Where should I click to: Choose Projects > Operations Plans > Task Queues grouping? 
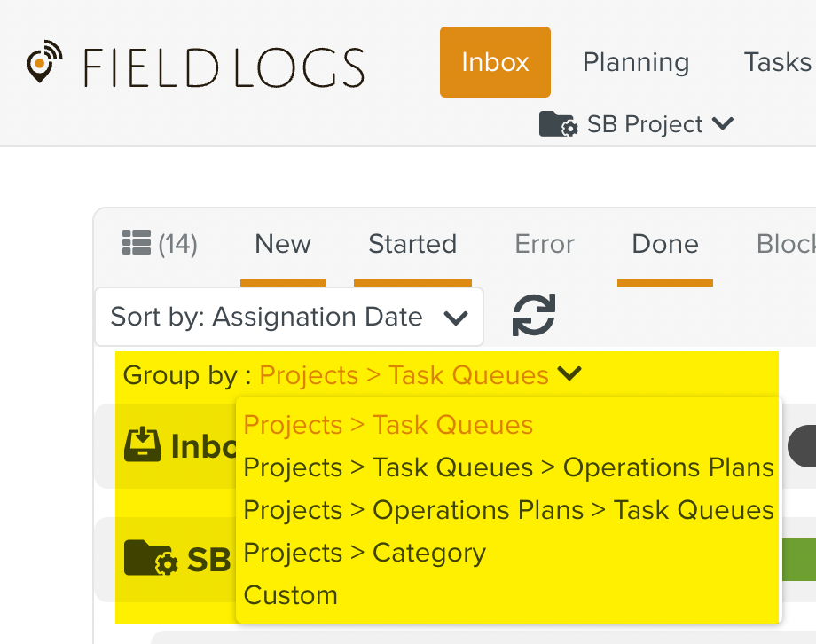click(x=508, y=510)
